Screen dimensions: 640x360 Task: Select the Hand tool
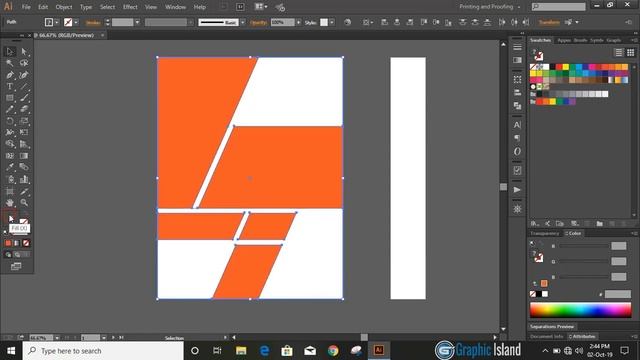pos(10,202)
